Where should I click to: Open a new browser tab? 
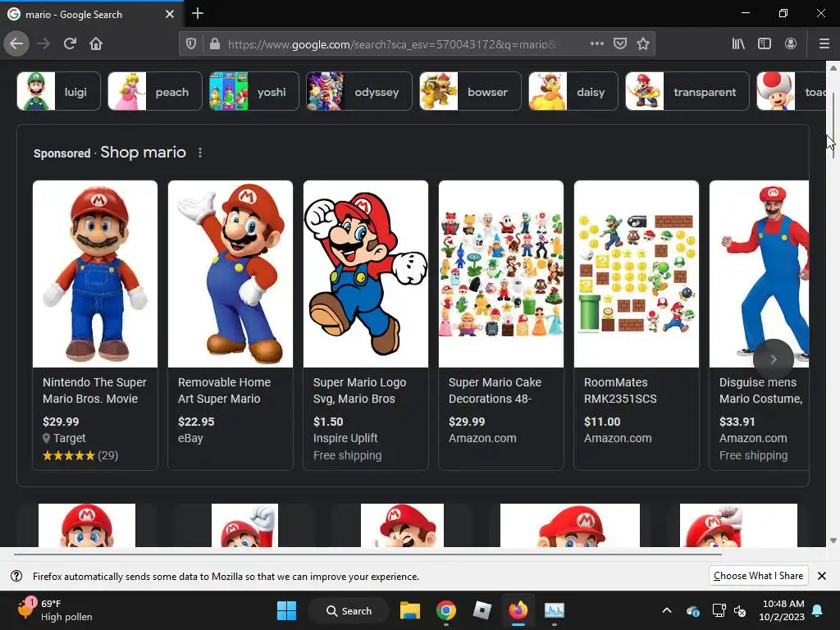[x=198, y=13]
